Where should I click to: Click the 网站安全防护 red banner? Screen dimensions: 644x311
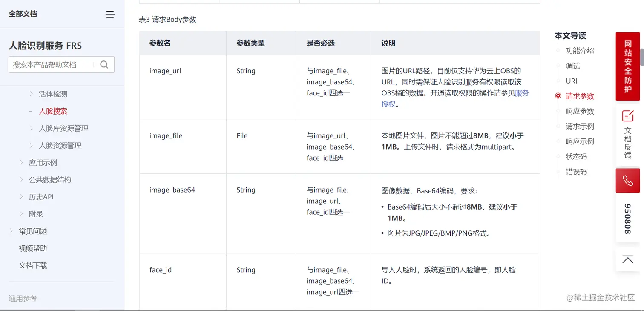click(x=628, y=66)
